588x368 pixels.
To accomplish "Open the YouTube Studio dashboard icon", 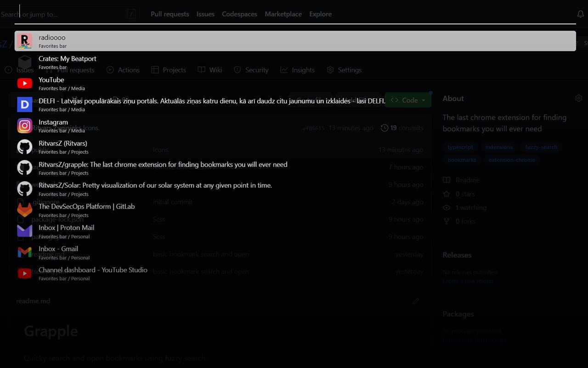I will (x=25, y=274).
